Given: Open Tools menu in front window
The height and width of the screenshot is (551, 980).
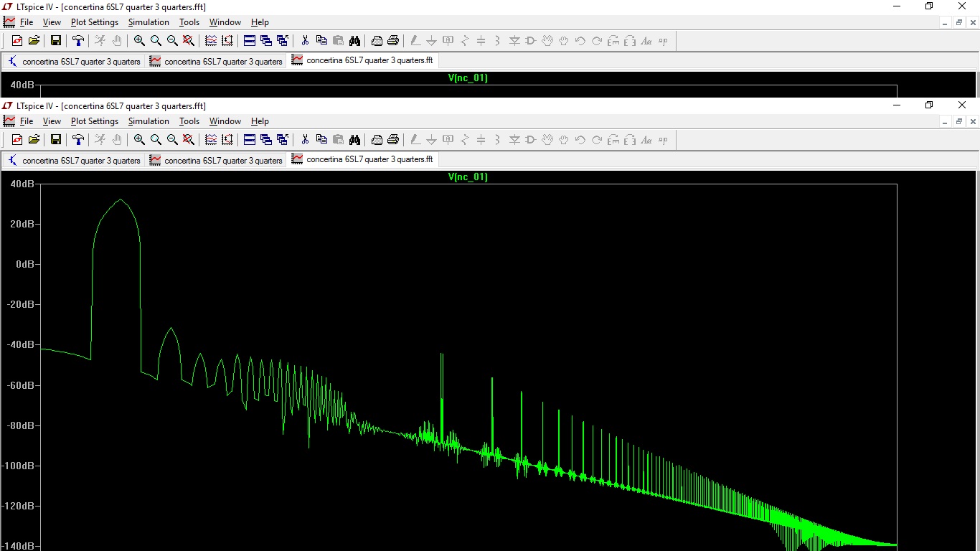Looking at the screenshot, I should tap(189, 121).
